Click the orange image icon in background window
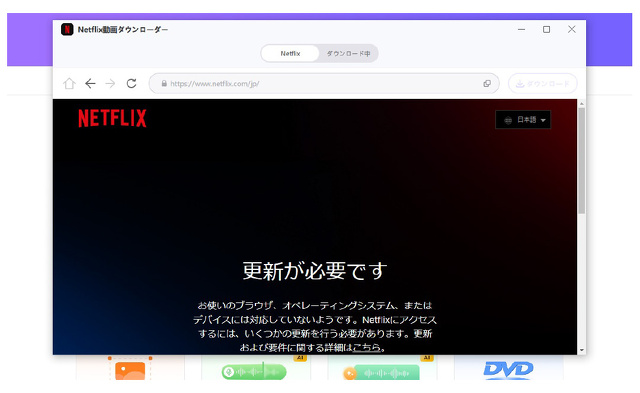This screenshot has width=640, height=393. click(x=130, y=371)
